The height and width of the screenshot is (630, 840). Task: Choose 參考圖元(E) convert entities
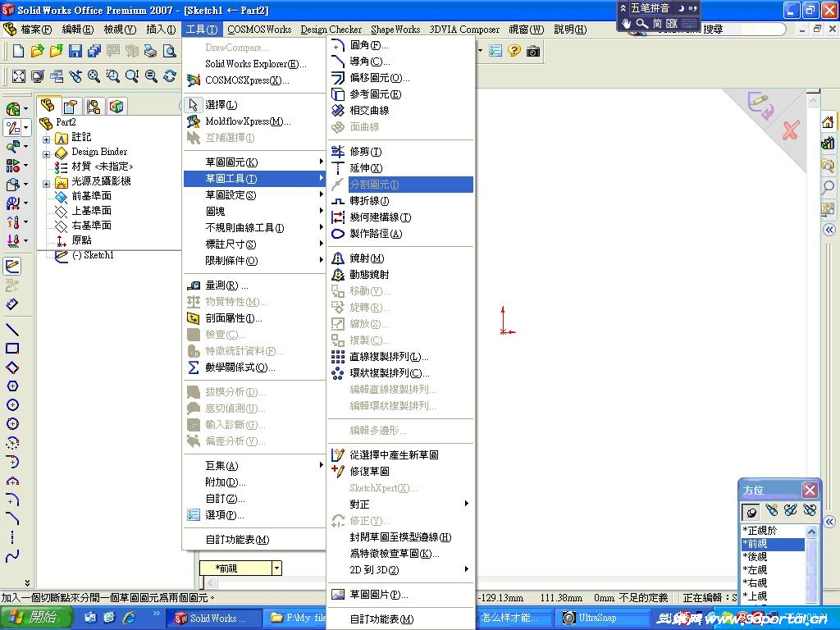[x=400, y=94]
